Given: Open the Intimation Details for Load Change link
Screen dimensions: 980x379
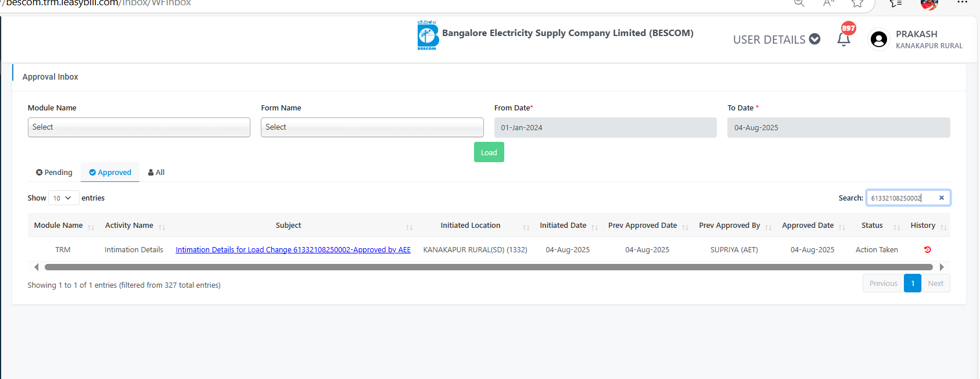Looking at the screenshot, I should pyautogui.click(x=293, y=250).
